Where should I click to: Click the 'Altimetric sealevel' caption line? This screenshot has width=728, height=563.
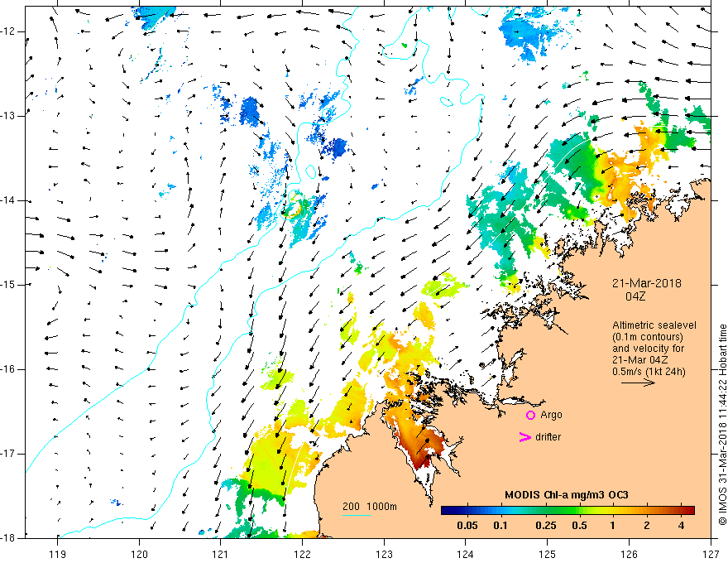654,325
